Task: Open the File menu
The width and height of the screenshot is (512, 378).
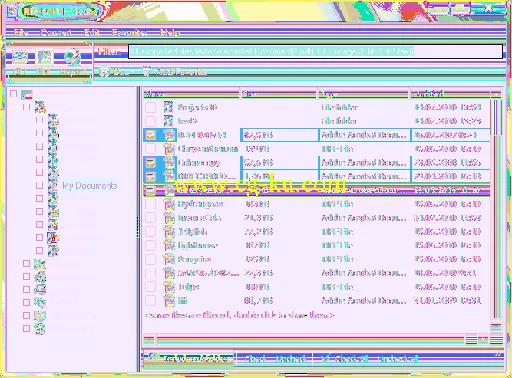Action: [x=21, y=32]
